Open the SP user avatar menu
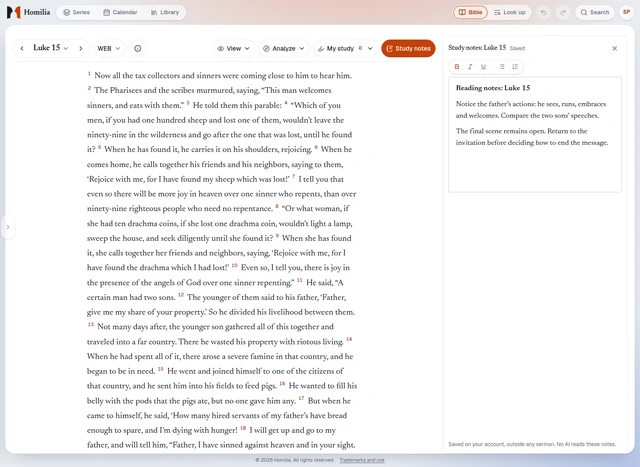 pyautogui.click(x=627, y=12)
